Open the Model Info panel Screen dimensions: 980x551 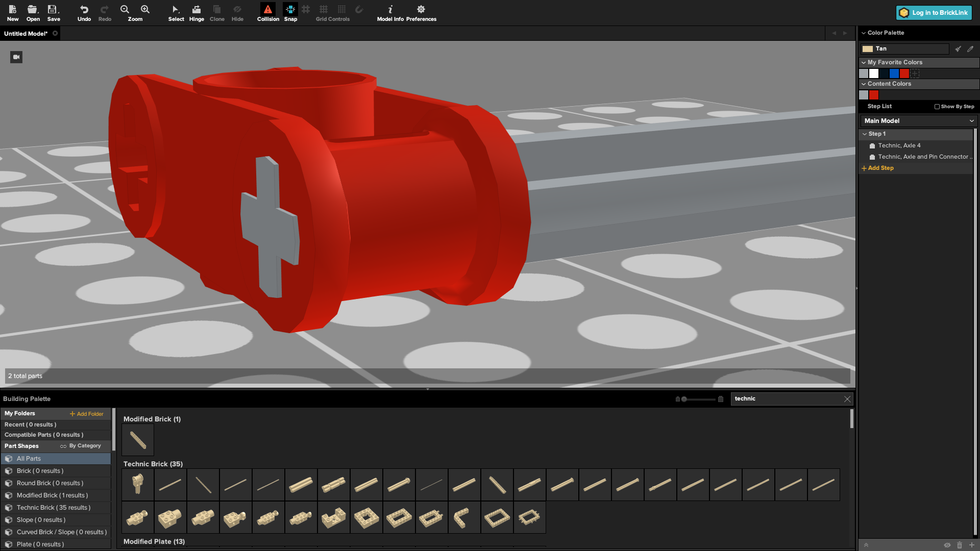(390, 10)
